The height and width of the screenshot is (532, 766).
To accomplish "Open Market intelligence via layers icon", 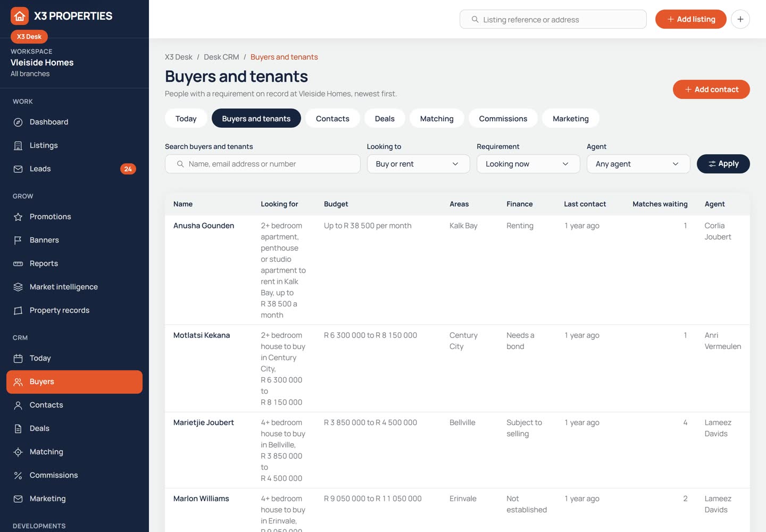I will point(18,287).
